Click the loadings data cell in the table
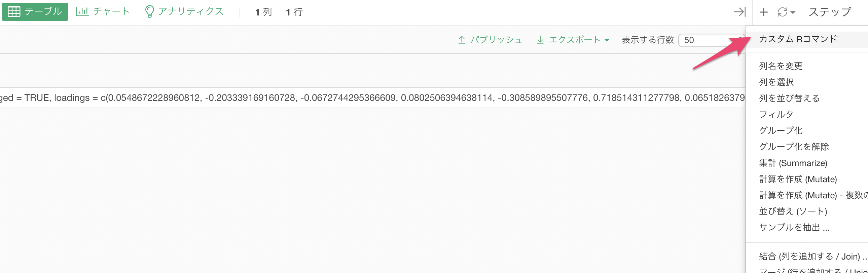 (x=372, y=97)
